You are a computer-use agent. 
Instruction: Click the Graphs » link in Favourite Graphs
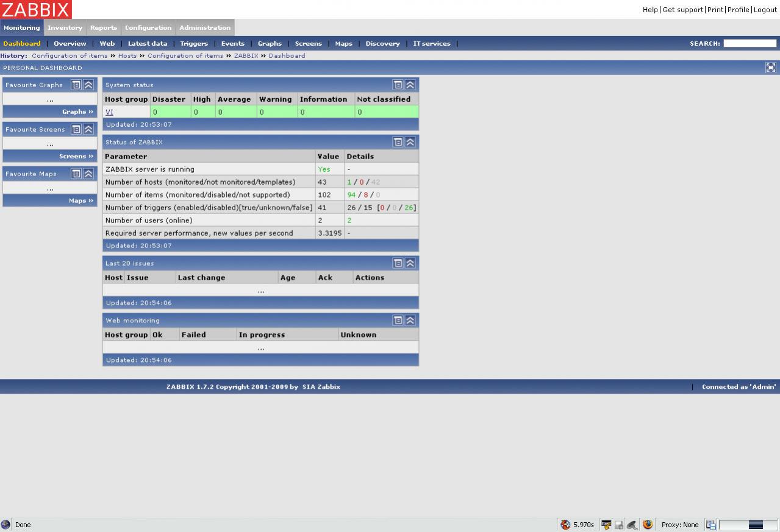pyautogui.click(x=78, y=112)
